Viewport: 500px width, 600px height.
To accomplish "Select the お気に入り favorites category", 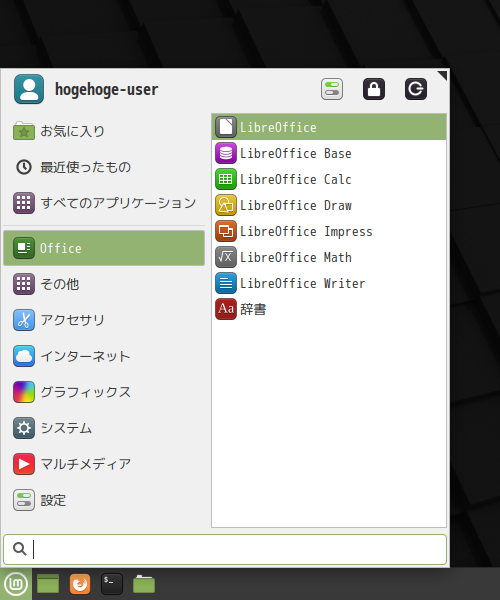I will click(x=104, y=131).
